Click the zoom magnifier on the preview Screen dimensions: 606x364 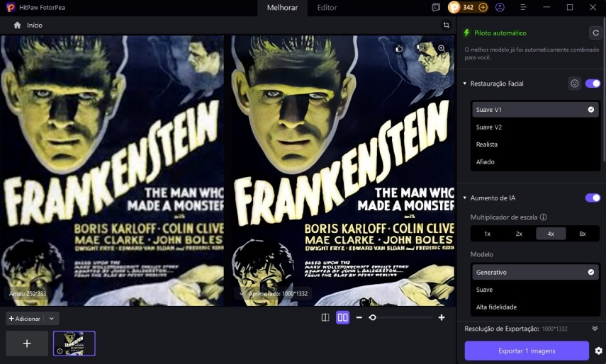coord(441,48)
